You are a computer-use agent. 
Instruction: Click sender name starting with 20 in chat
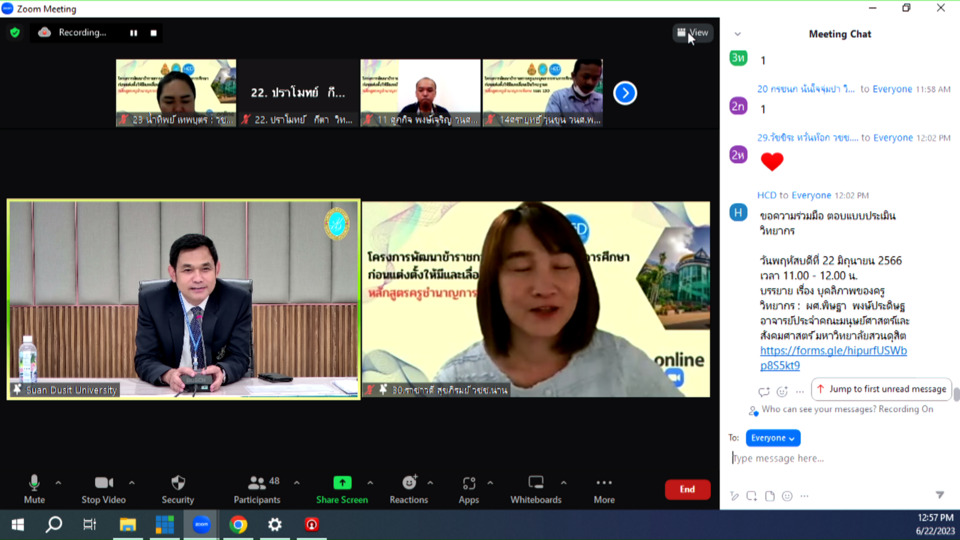[x=806, y=89]
